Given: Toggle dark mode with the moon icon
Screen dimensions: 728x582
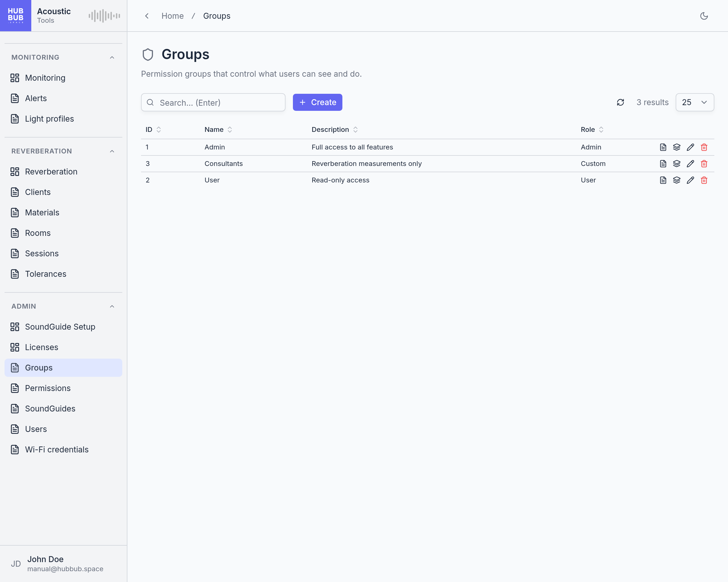Looking at the screenshot, I should tap(704, 16).
